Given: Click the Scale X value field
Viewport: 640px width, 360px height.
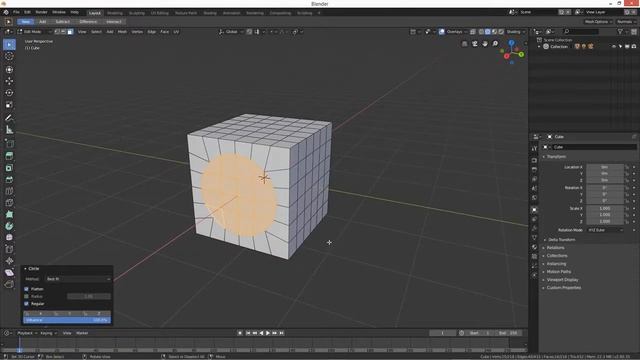Looking at the screenshot, I should coord(604,208).
